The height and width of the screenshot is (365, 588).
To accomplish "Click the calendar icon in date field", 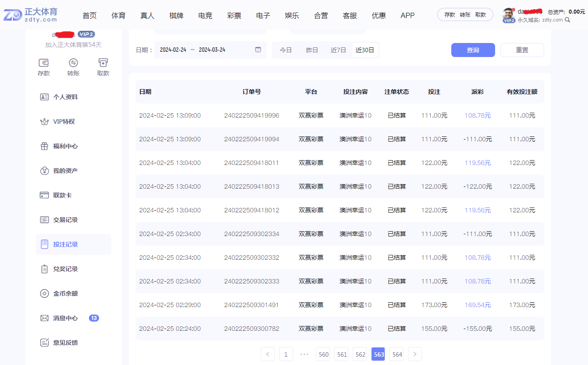I will pos(258,50).
